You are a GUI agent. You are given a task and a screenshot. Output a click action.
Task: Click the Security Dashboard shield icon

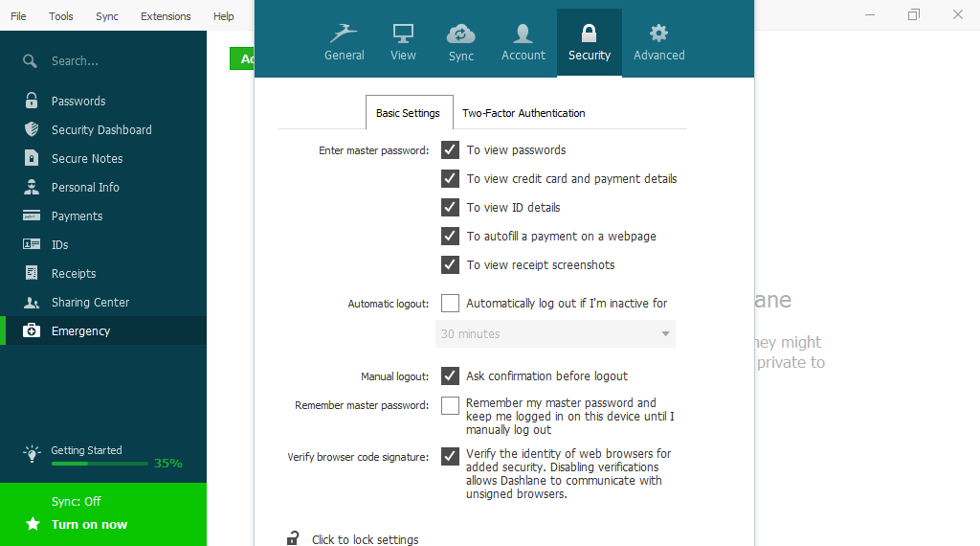click(x=32, y=129)
